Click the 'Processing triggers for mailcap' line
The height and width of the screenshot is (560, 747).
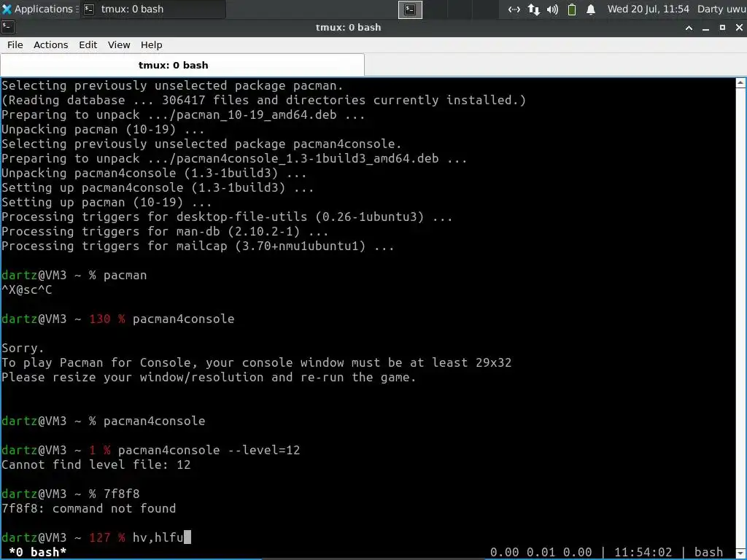[198, 246]
